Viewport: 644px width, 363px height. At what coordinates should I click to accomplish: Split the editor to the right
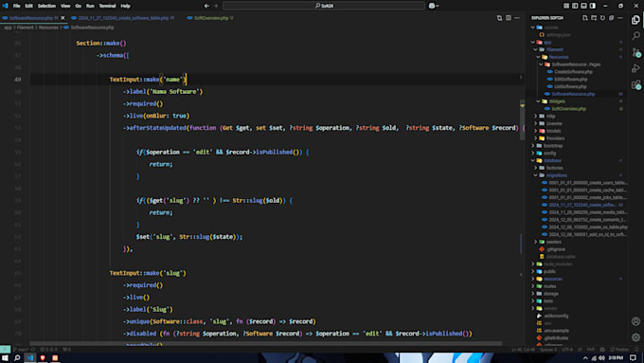[x=509, y=18]
